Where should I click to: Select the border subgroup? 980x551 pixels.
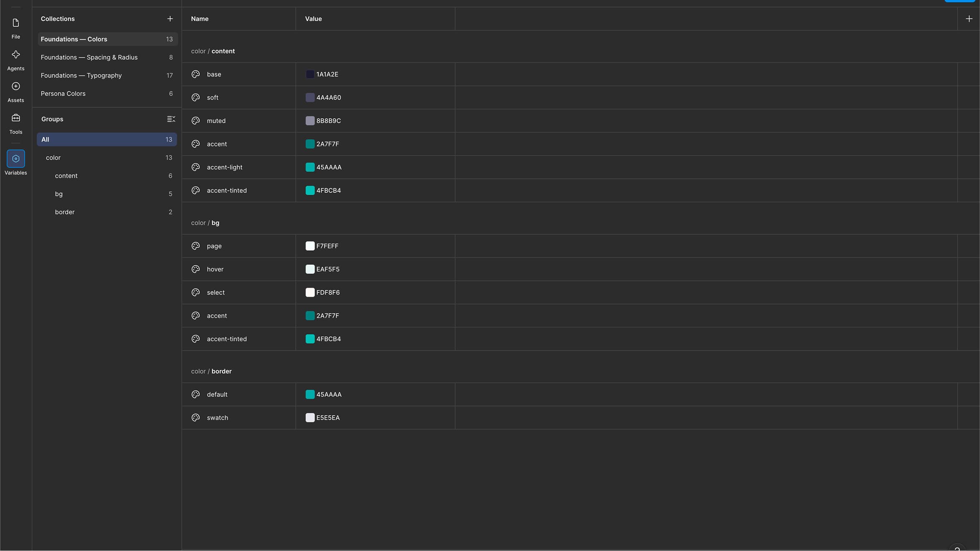(x=107, y=212)
